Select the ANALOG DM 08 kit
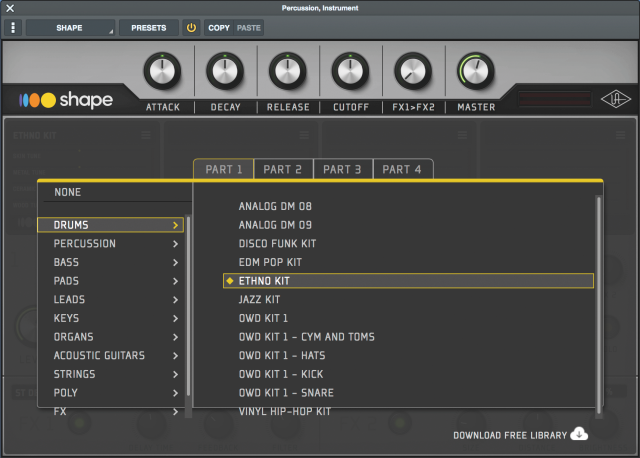 [x=275, y=206]
